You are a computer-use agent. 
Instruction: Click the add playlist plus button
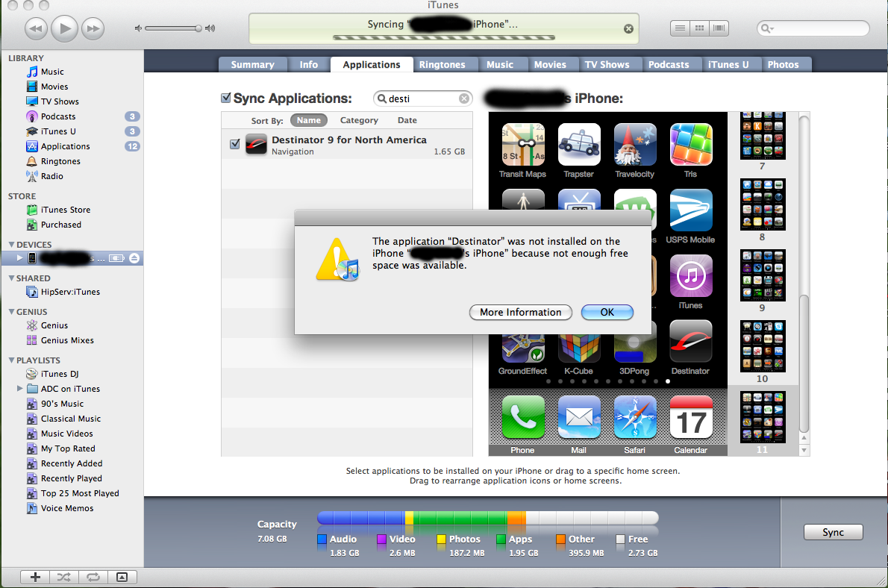tap(35, 578)
